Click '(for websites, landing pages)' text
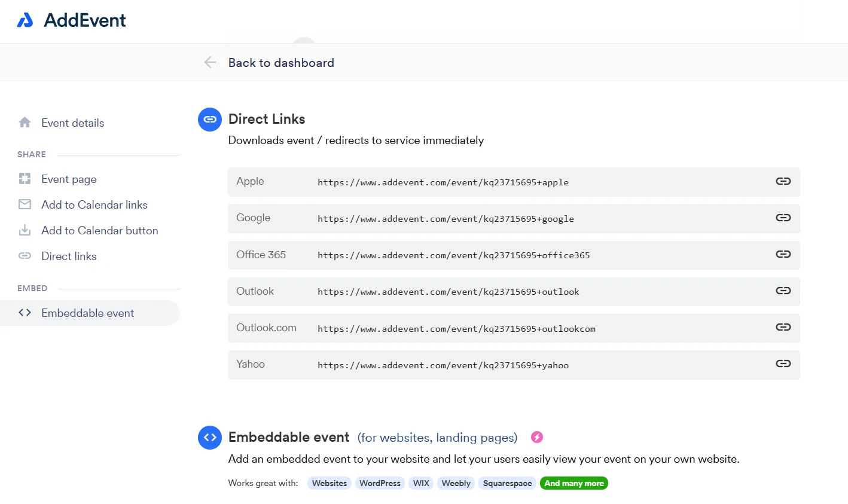This screenshot has width=848, height=504. coord(438,438)
